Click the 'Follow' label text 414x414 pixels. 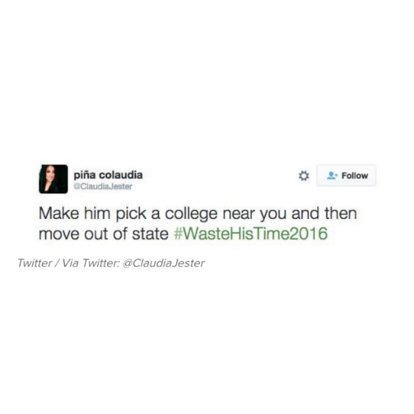click(355, 175)
